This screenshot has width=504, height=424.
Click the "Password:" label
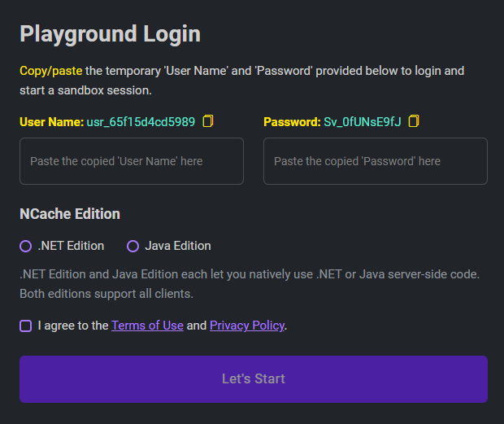pyautogui.click(x=292, y=122)
